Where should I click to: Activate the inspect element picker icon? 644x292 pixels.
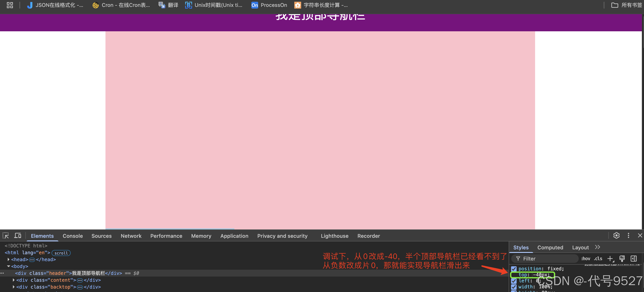pyautogui.click(x=6, y=236)
